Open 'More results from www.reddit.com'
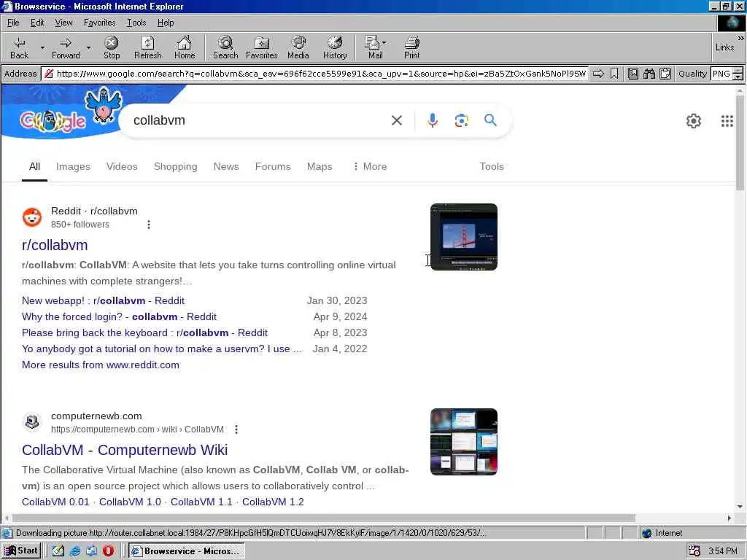Viewport: 747px width, 560px height. (x=101, y=365)
